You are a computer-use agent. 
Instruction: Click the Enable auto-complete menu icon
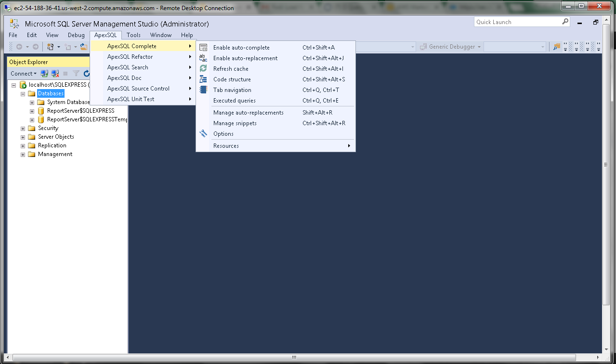pyautogui.click(x=203, y=48)
